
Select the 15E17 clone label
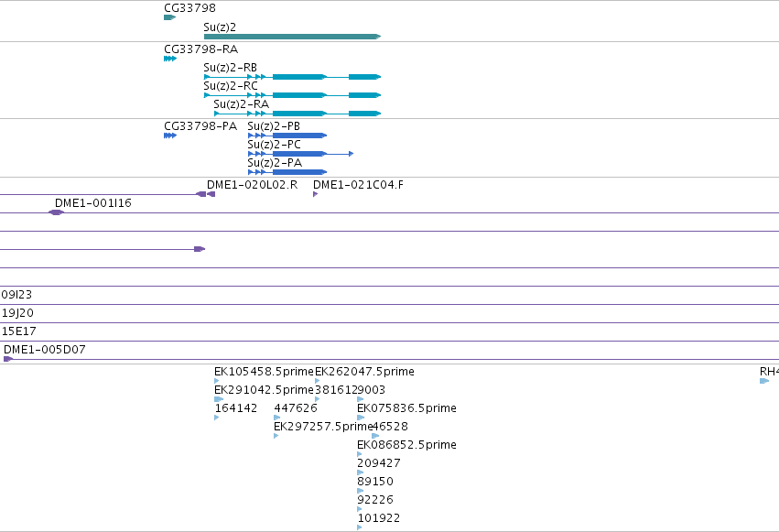[18, 331]
